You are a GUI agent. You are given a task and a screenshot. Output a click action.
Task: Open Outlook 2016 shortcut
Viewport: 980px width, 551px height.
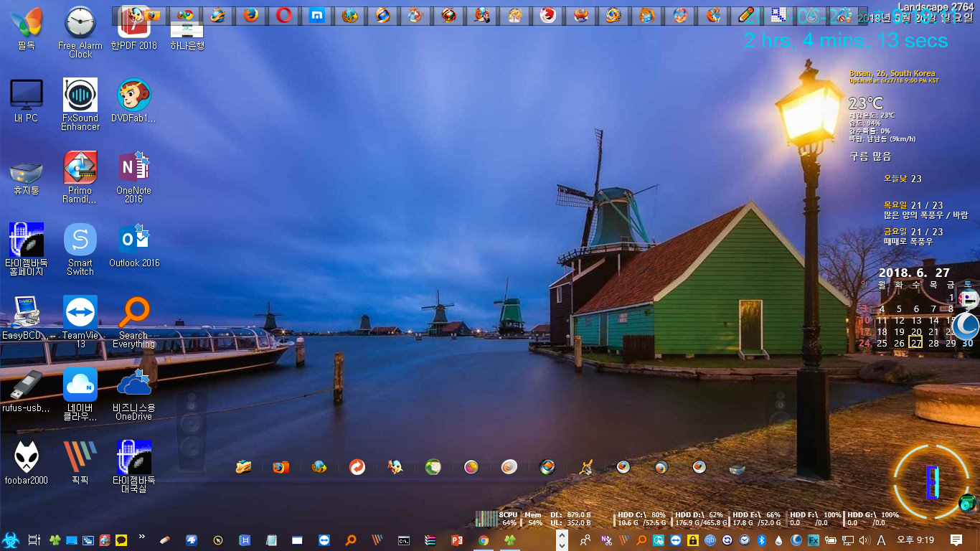134,245
